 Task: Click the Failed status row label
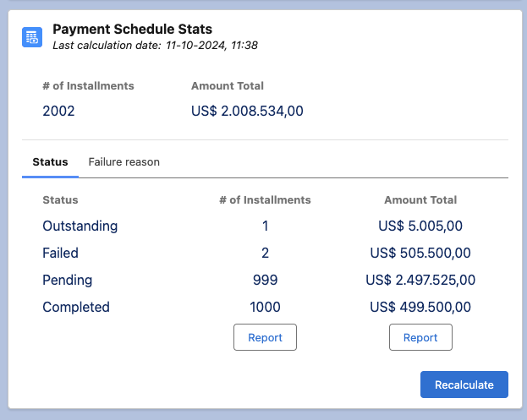[x=61, y=253]
